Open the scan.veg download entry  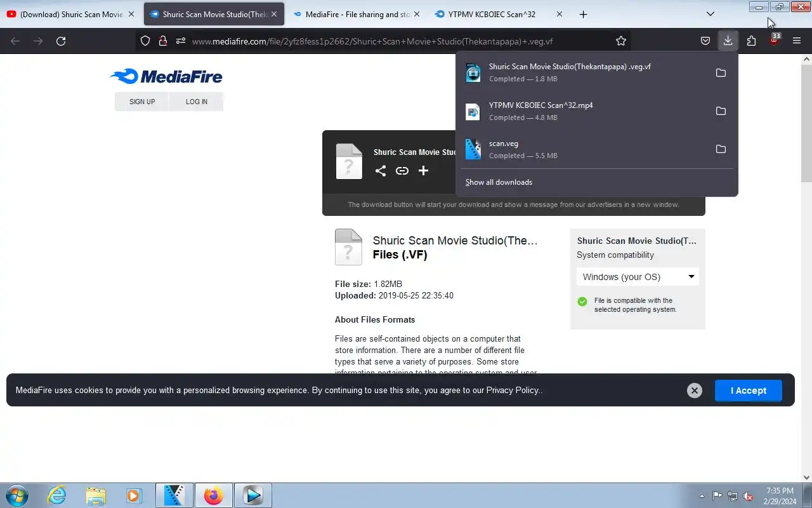coord(584,149)
